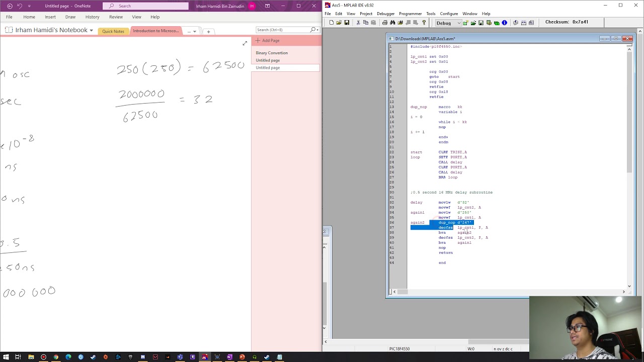Open the OneNote Review tab
644x362 pixels.
[116, 17]
